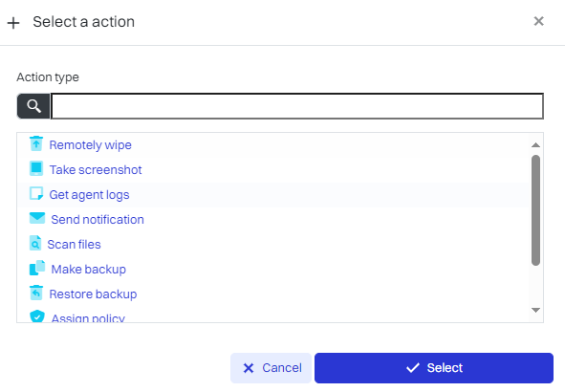This screenshot has width=565, height=392.
Task: Click the Scan files magnifier document icon
Action: click(x=35, y=243)
